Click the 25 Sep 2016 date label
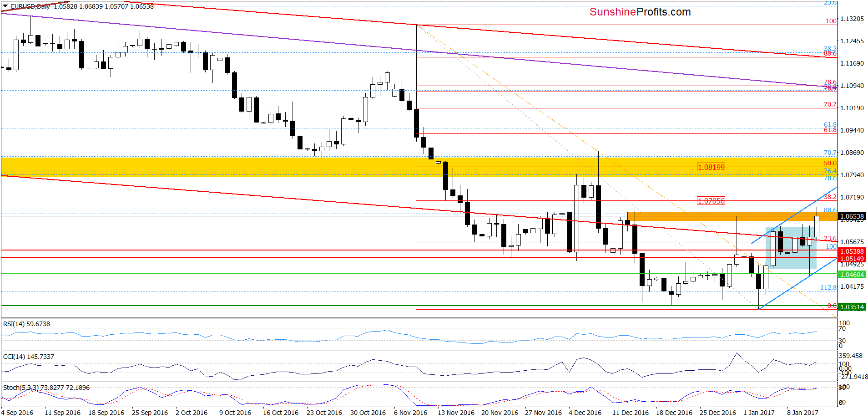Image resolution: width=868 pixels, height=419 pixels. point(150,413)
